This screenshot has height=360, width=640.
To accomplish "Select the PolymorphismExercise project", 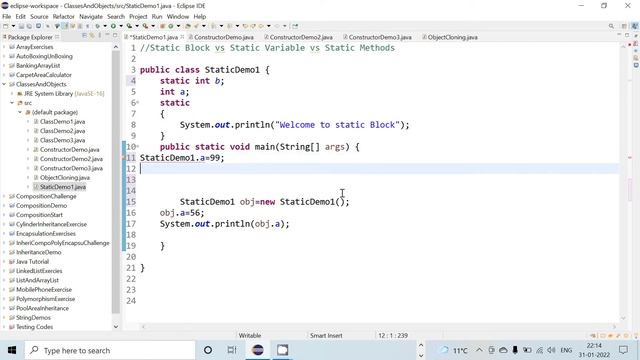I will (x=45, y=299).
